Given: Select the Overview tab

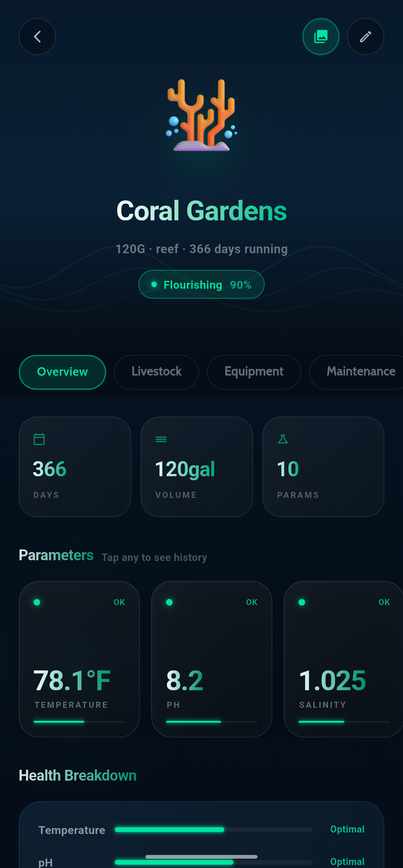Looking at the screenshot, I should pos(62,372).
